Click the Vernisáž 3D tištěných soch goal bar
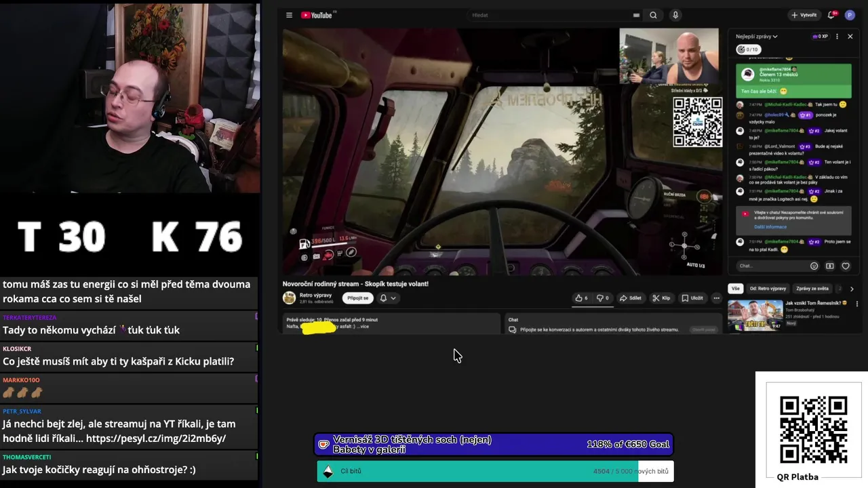The width and height of the screenshot is (868, 488). pyautogui.click(x=494, y=445)
